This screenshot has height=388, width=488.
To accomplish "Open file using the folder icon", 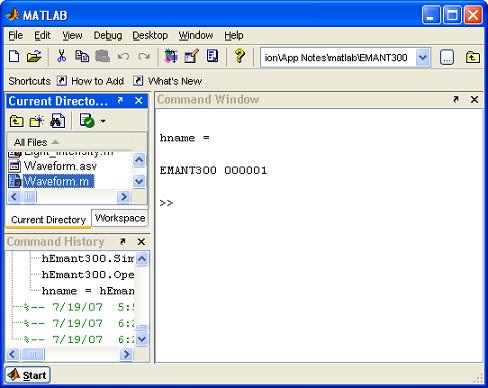I will [34, 56].
